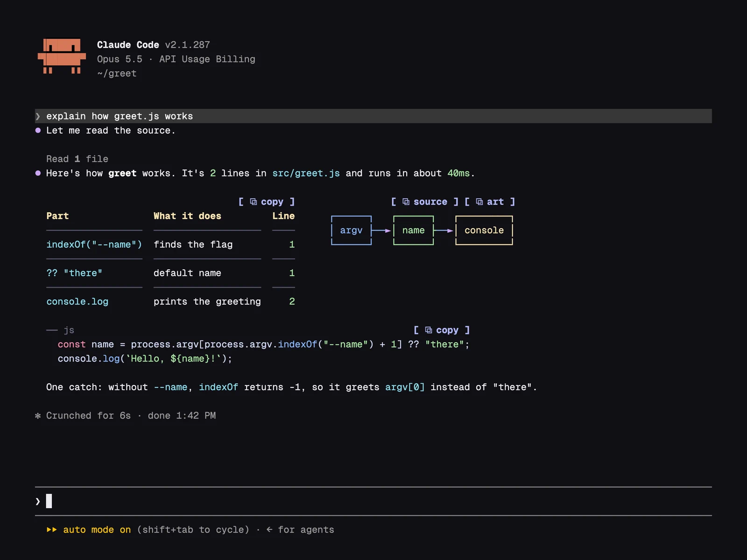
Task: Select the name box in the diagram
Action: point(413,230)
